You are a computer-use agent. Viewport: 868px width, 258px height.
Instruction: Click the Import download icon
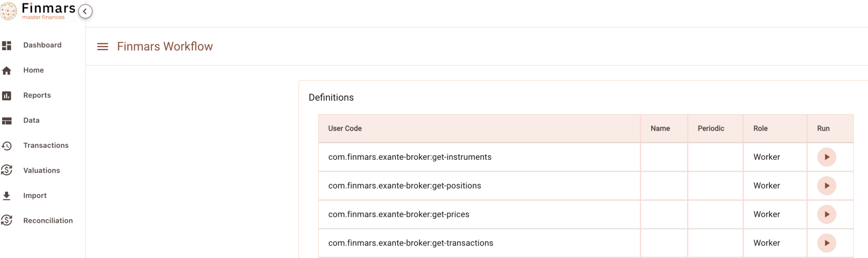7,196
